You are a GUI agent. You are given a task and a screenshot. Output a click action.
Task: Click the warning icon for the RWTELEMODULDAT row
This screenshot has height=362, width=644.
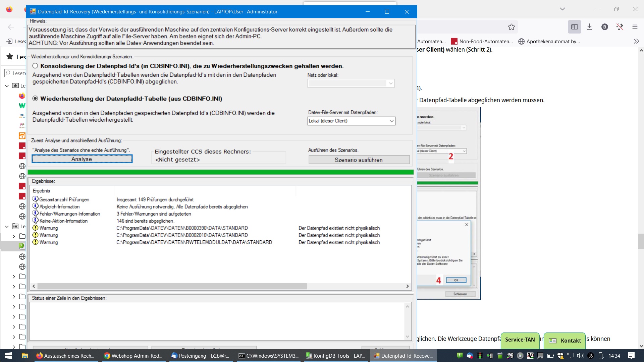pyautogui.click(x=35, y=242)
